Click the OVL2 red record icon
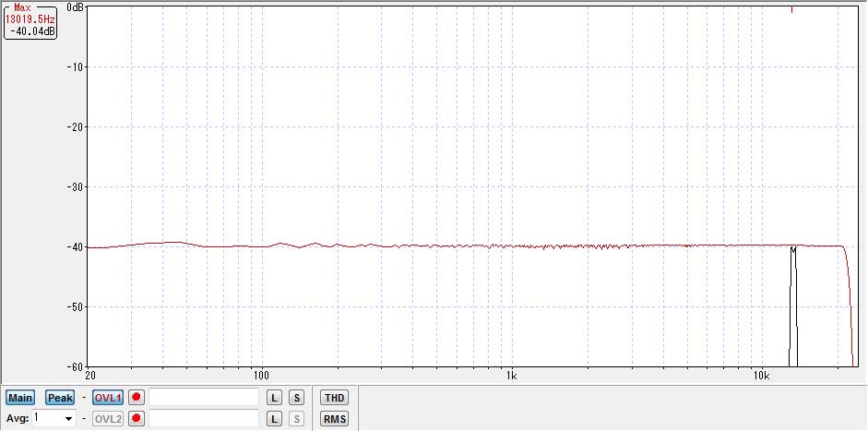 (x=137, y=419)
